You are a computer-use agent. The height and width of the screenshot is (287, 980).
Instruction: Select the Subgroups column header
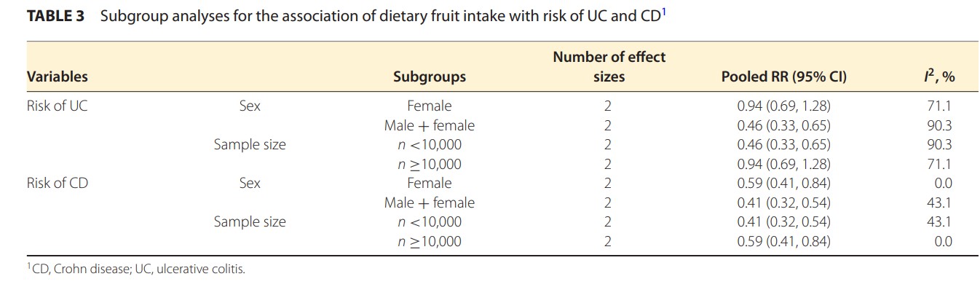coord(429,76)
